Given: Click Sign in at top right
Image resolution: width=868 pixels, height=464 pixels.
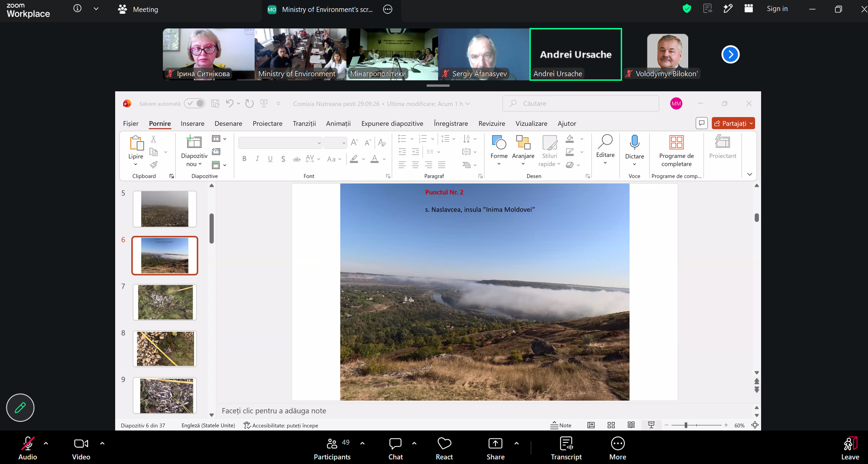Looking at the screenshot, I should pos(777,9).
